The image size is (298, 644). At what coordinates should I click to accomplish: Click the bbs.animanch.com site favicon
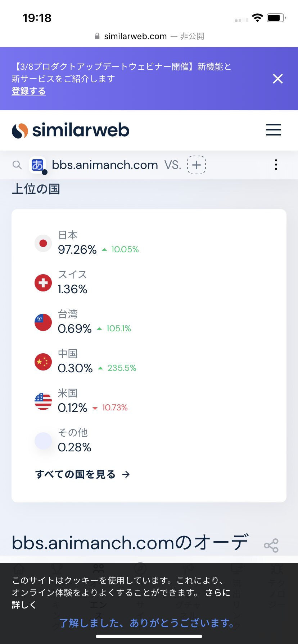point(37,165)
